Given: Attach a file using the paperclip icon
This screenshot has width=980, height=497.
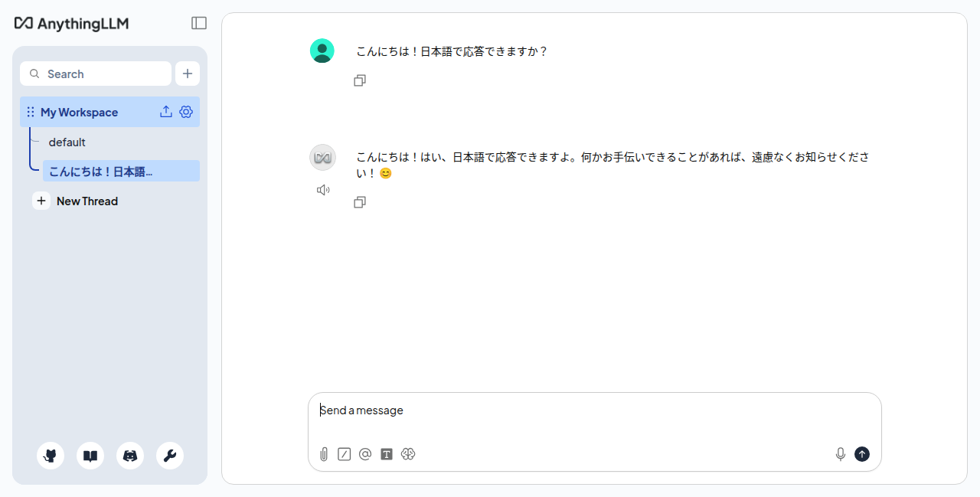Looking at the screenshot, I should (323, 454).
